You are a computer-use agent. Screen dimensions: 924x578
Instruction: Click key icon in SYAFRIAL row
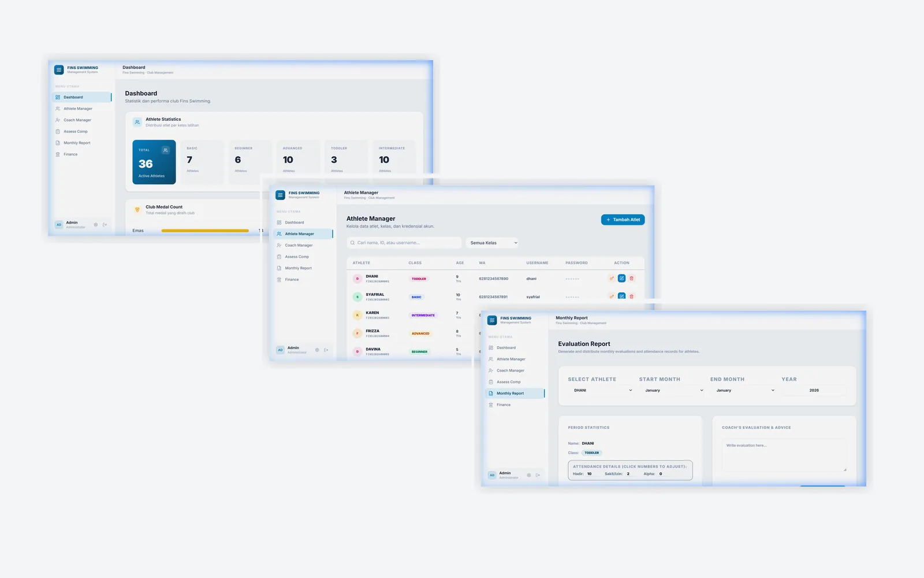pyautogui.click(x=612, y=297)
